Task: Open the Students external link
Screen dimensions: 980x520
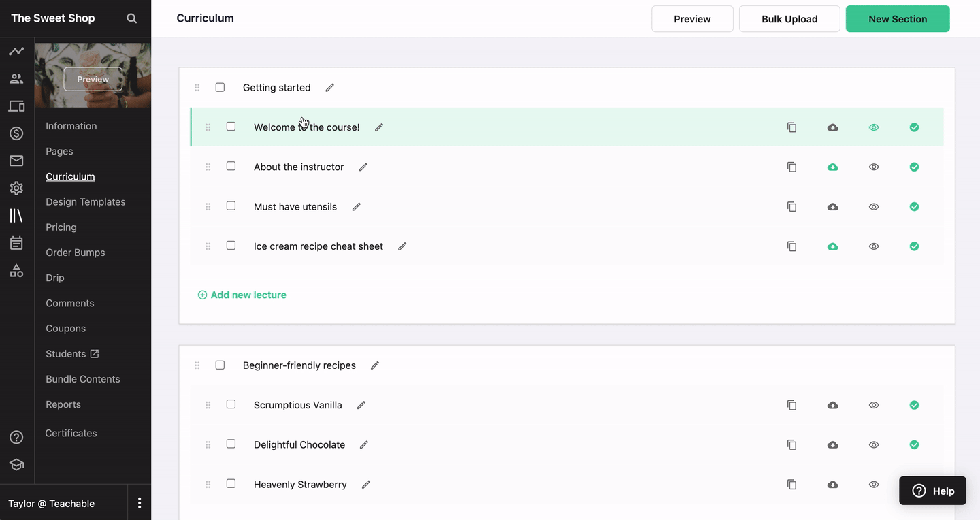Action: 72,353
